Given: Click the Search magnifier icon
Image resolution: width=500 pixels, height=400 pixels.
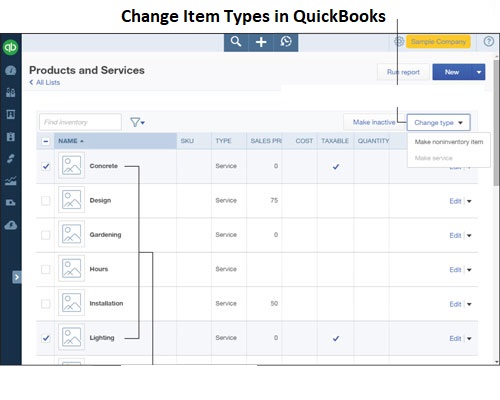Looking at the screenshot, I should pos(236,42).
